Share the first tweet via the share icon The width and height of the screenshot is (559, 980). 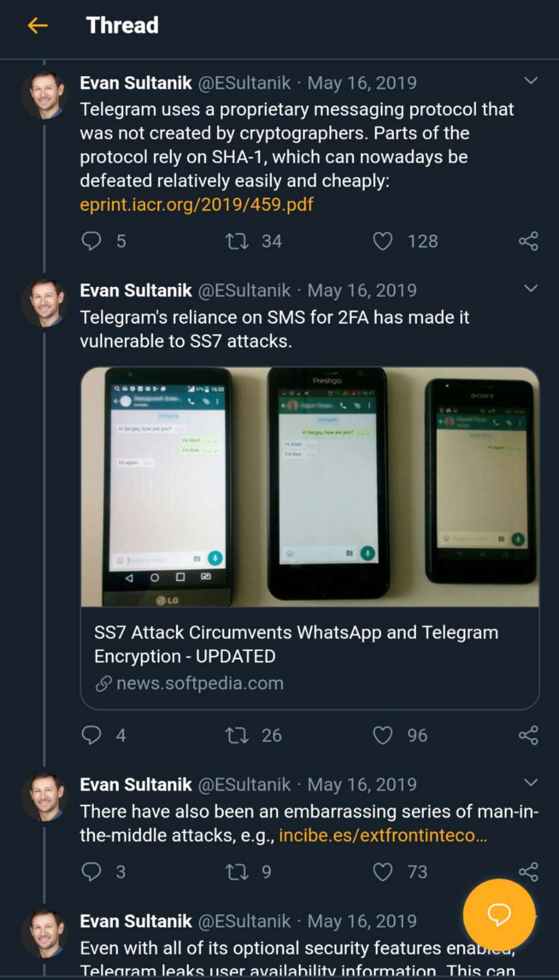pyautogui.click(x=528, y=241)
